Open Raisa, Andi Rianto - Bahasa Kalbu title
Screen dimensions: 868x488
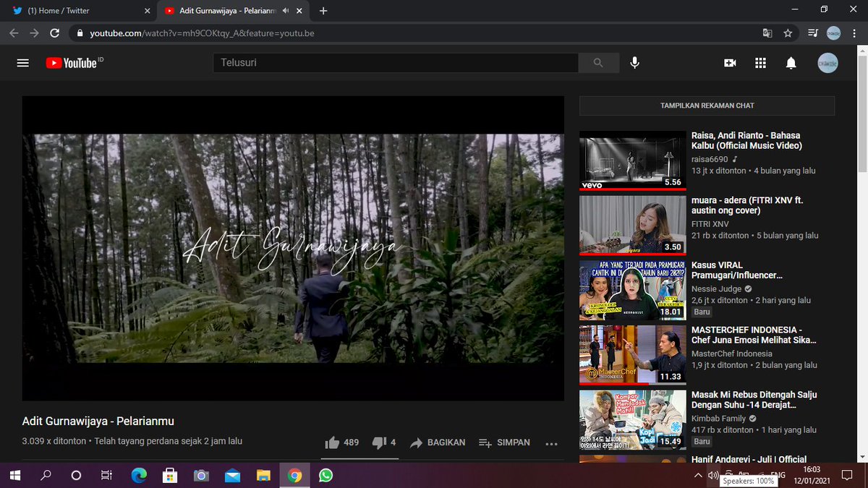click(x=746, y=140)
